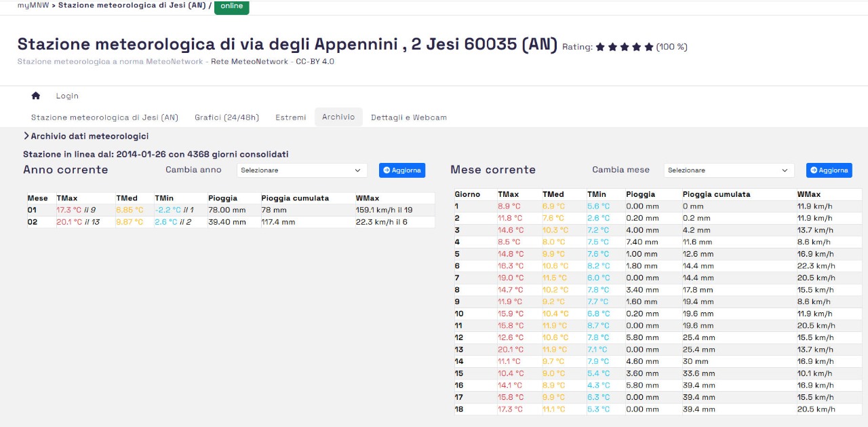Click the Login link
868x427 pixels.
(x=67, y=96)
